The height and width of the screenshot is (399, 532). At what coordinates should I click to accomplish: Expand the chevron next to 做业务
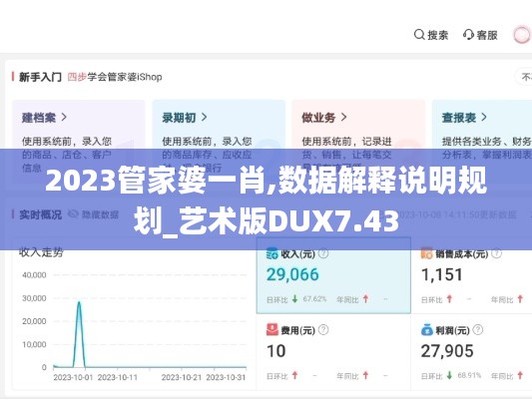pos(343,118)
